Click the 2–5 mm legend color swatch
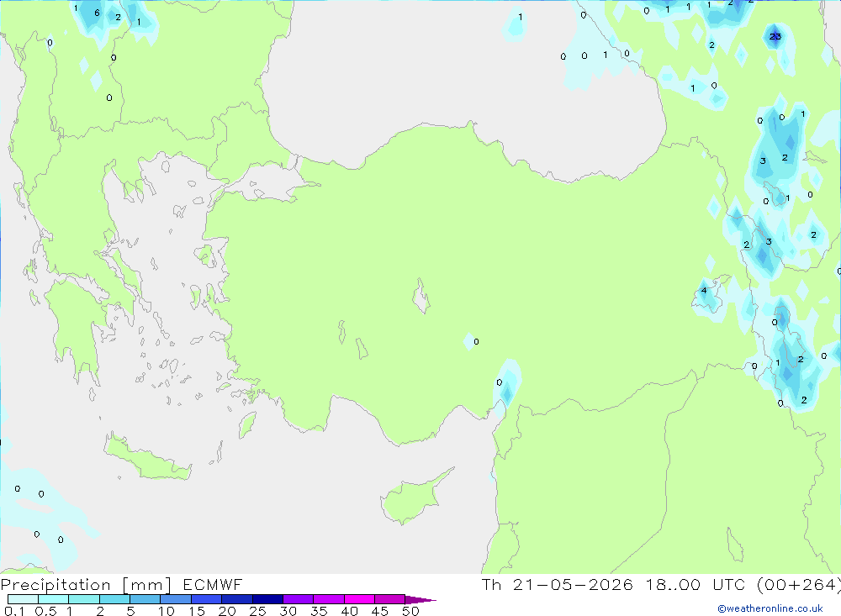The image size is (841, 616). coord(114,599)
